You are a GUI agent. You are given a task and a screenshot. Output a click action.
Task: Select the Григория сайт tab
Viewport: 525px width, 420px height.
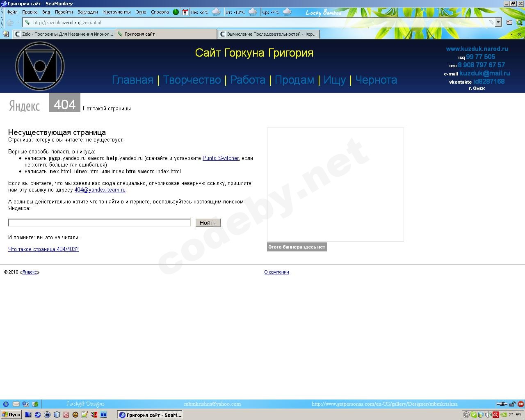(166, 34)
